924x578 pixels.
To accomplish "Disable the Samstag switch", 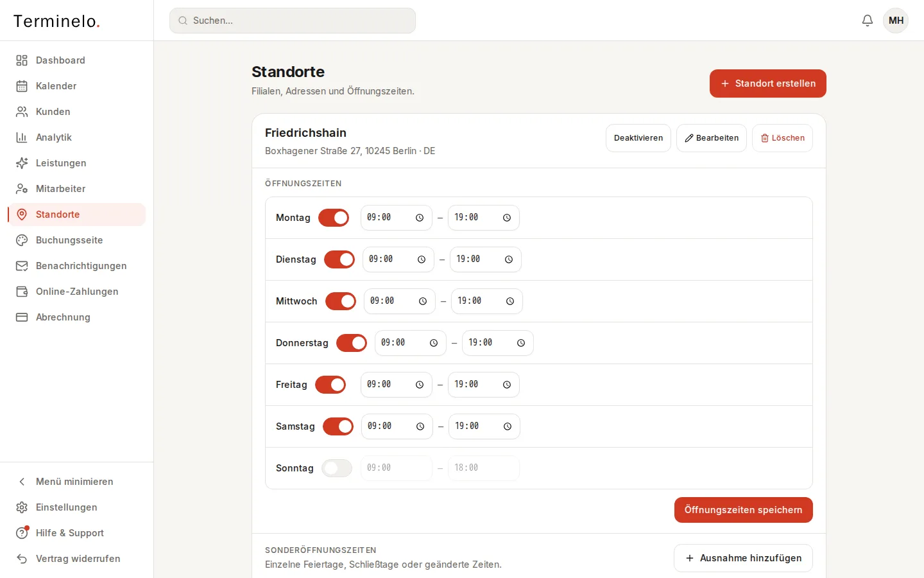I will click(x=338, y=426).
